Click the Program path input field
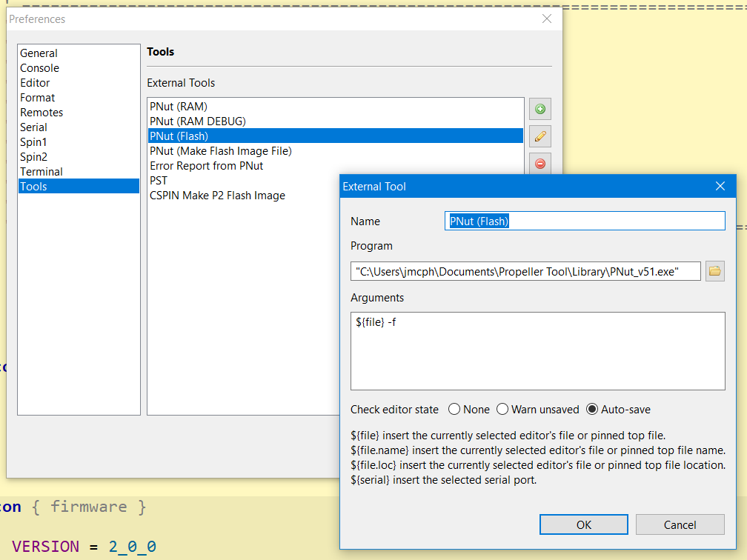The image size is (747, 560). 525,271
